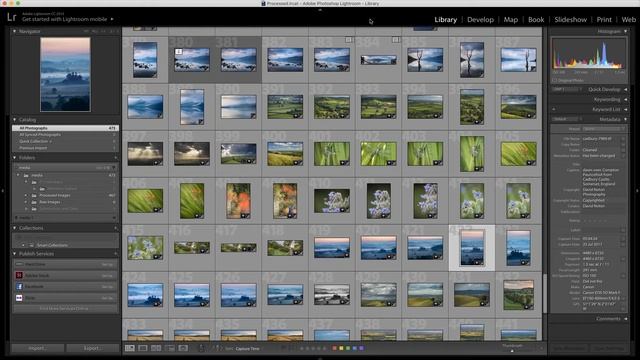640x360 pixels.
Task: Click the toolbar sort direction icon
Action: (x=218, y=348)
